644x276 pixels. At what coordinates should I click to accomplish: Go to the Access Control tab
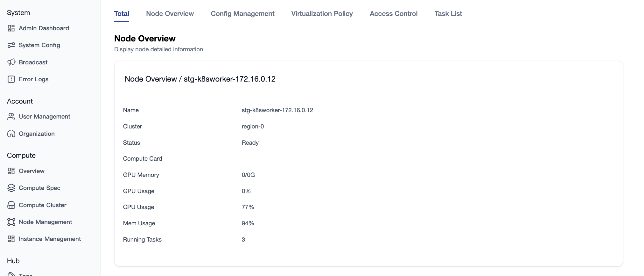394,14
